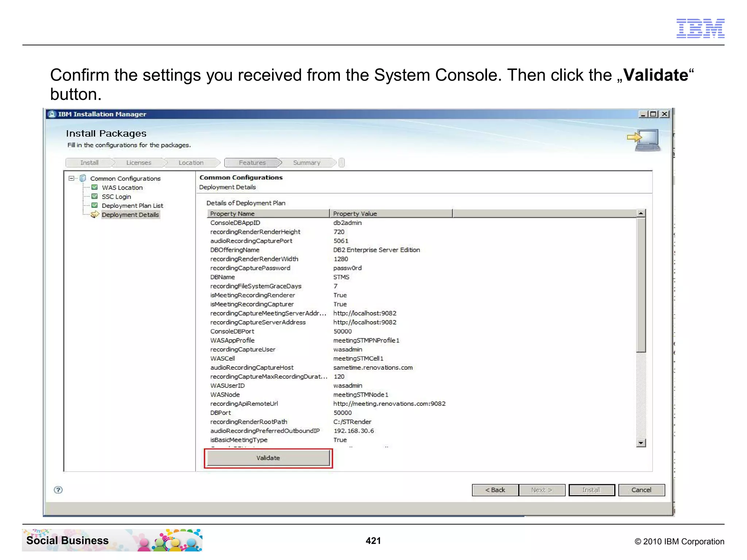
Task: Sort by Property Value column header
Action: [x=391, y=214]
